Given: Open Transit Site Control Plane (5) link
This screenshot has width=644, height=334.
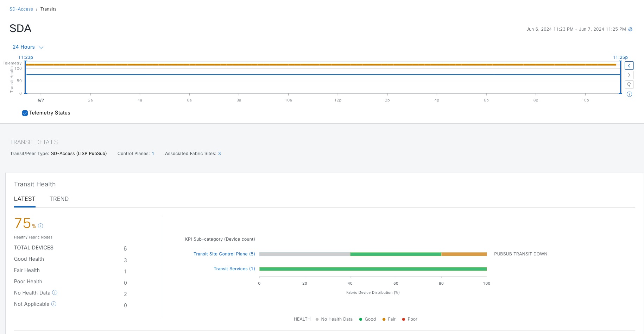Looking at the screenshot, I should (x=224, y=254).
